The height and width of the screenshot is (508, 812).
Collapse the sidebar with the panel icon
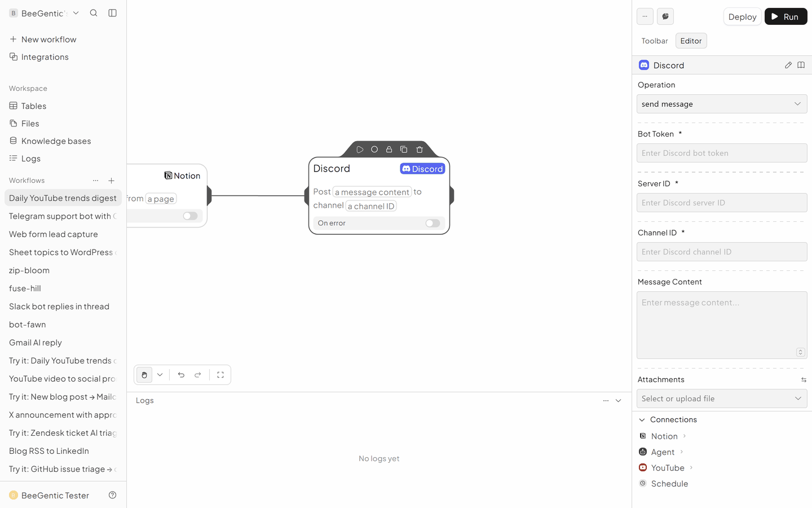(112, 13)
